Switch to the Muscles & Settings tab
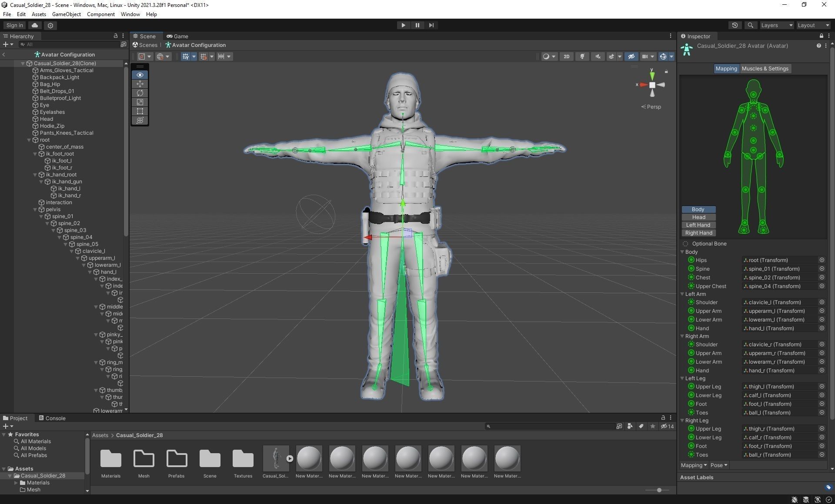Screen dimensions: 835x504 pos(765,69)
